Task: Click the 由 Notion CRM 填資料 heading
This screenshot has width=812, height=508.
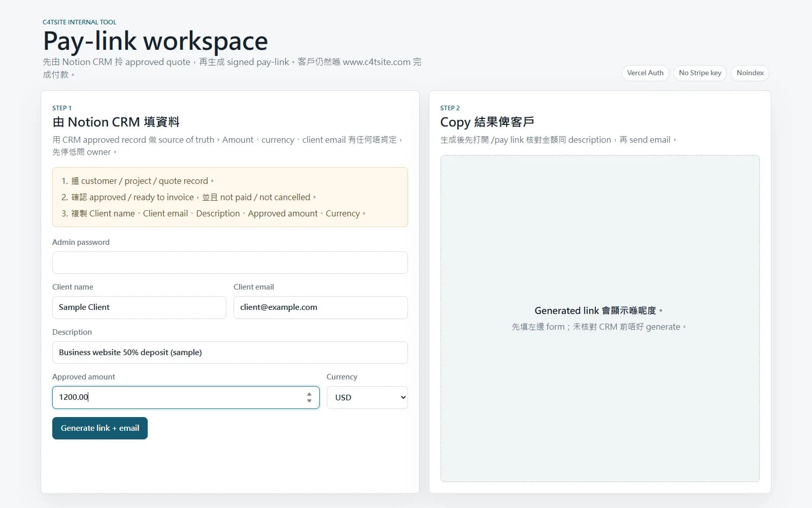Action: point(116,122)
